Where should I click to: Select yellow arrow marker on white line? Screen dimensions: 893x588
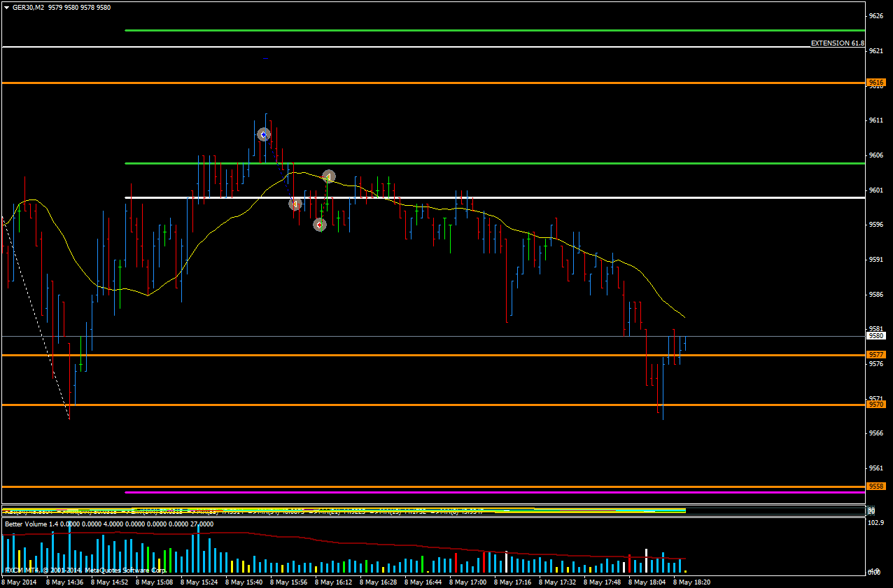[x=295, y=204]
